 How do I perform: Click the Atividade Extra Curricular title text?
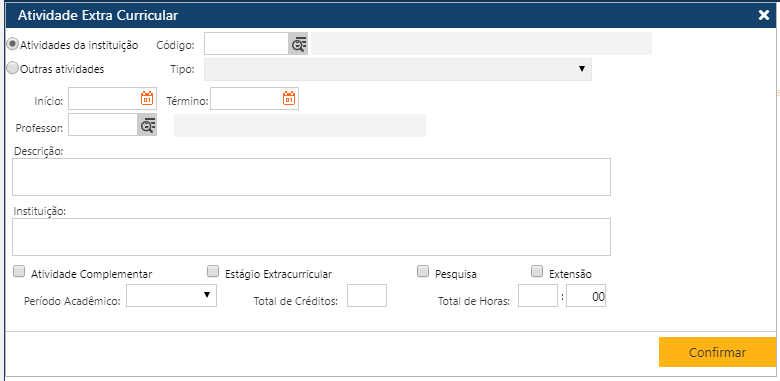point(98,15)
